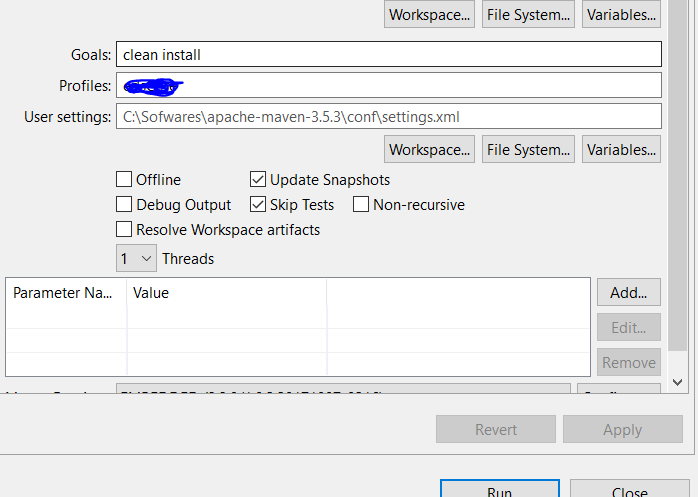Click the Add... parameter button

(628, 293)
